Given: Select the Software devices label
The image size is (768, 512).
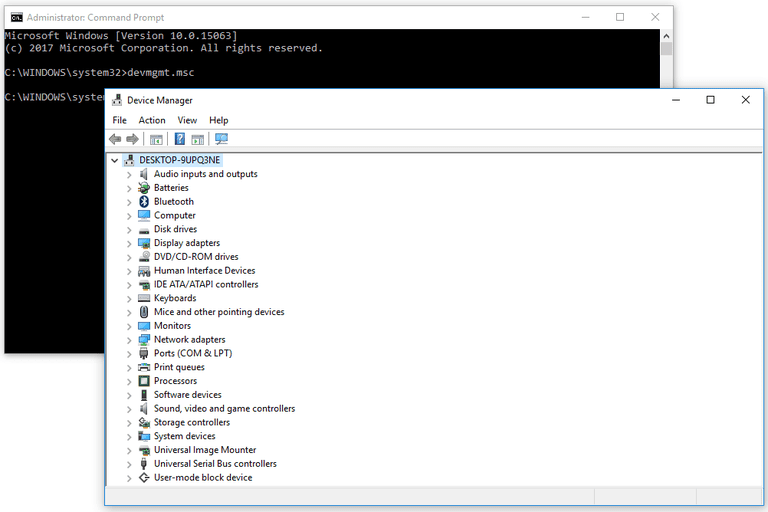Looking at the screenshot, I should click(x=188, y=394).
